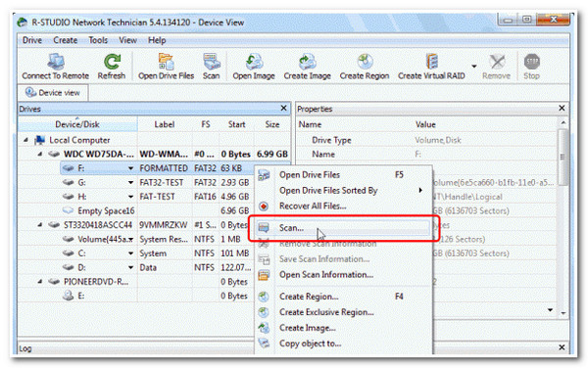Image resolution: width=588 pixels, height=368 pixels.
Task: Click the Remove toolbar icon
Action: [x=496, y=67]
